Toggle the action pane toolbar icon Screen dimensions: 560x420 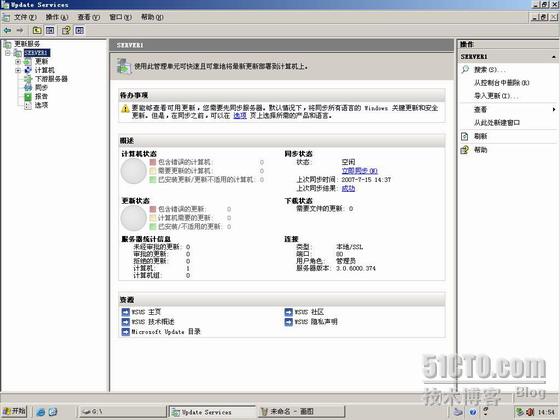click(x=80, y=30)
